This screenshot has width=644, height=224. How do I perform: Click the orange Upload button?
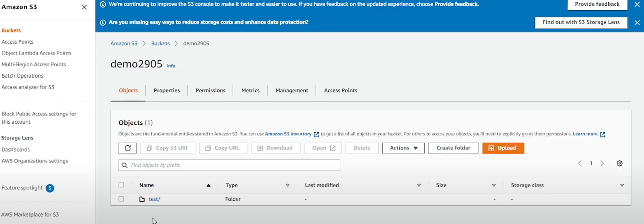tap(503, 148)
